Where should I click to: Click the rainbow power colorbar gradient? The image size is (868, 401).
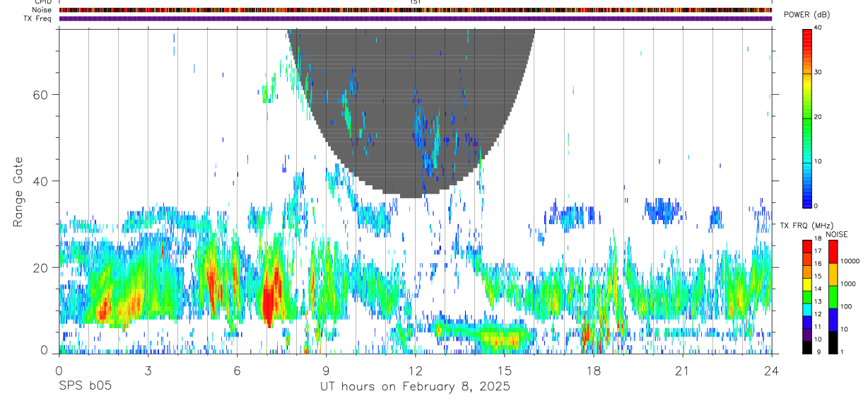click(x=807, y=117)
